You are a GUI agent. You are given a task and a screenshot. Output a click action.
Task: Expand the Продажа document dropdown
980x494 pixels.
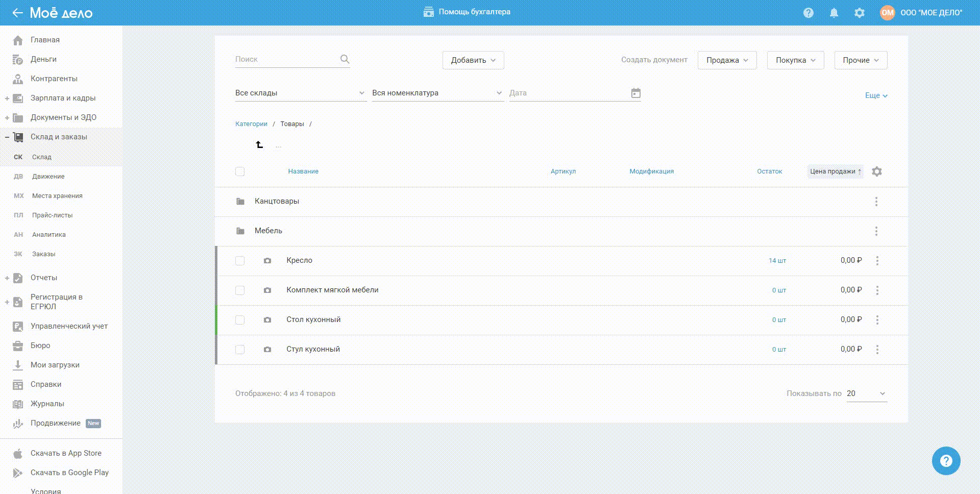(726, 60)
